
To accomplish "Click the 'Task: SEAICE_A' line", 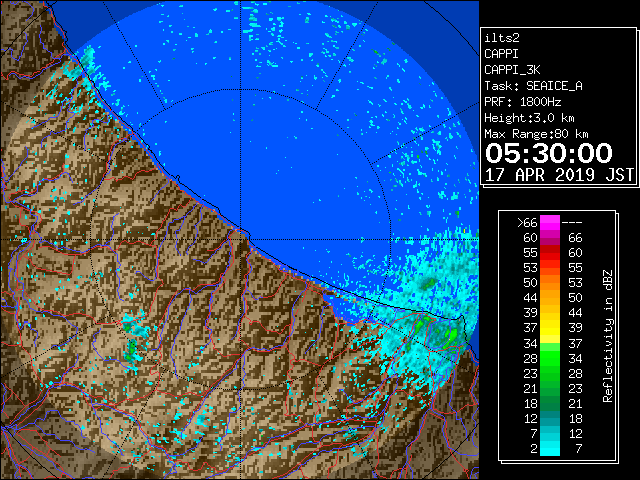I will click(533, 86).
